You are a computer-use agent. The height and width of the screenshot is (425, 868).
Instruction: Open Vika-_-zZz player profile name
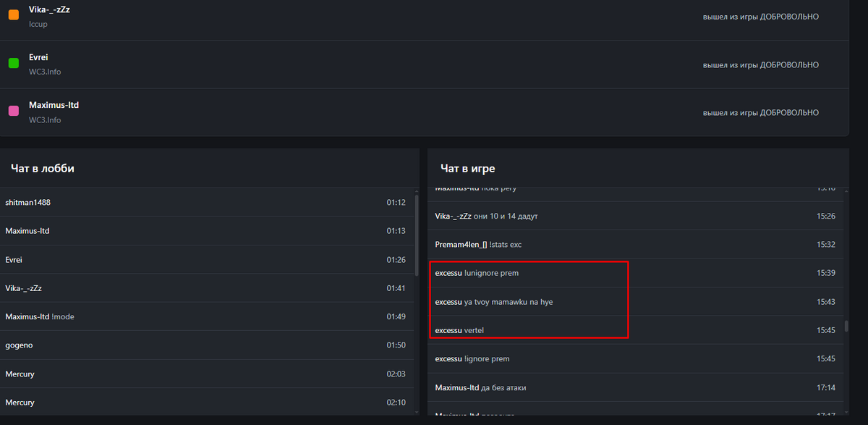(49, 9)
